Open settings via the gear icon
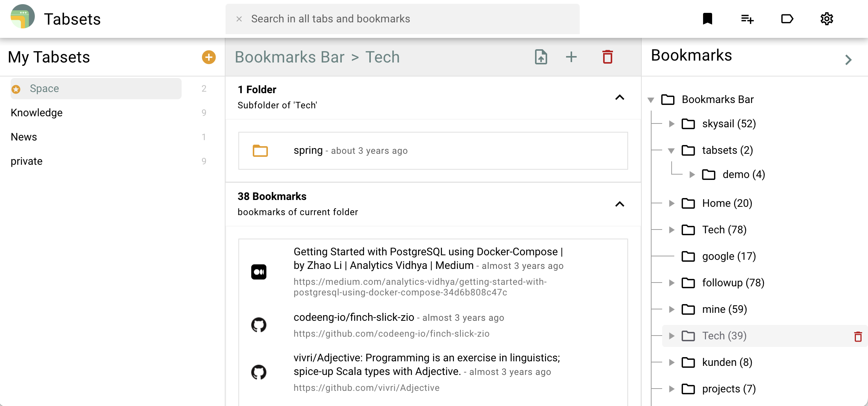Viewport: 868px width, 406px height. click(x=827, y=19)
